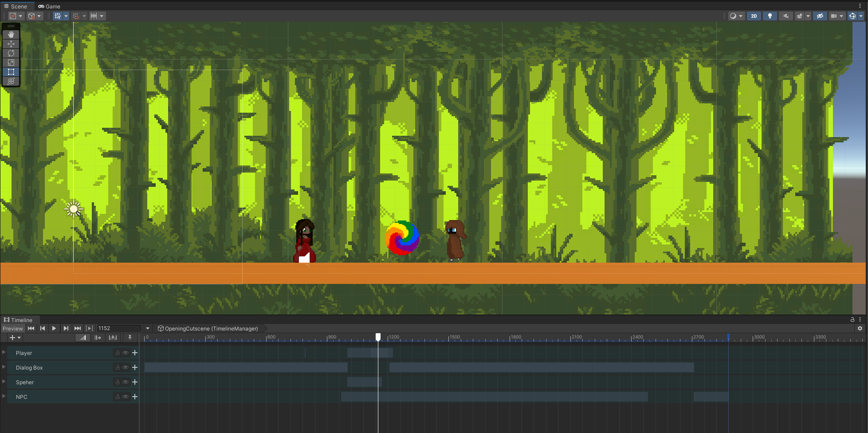Switch to the Game tab
The image size is (868, 433).
[x=49, y=6]
